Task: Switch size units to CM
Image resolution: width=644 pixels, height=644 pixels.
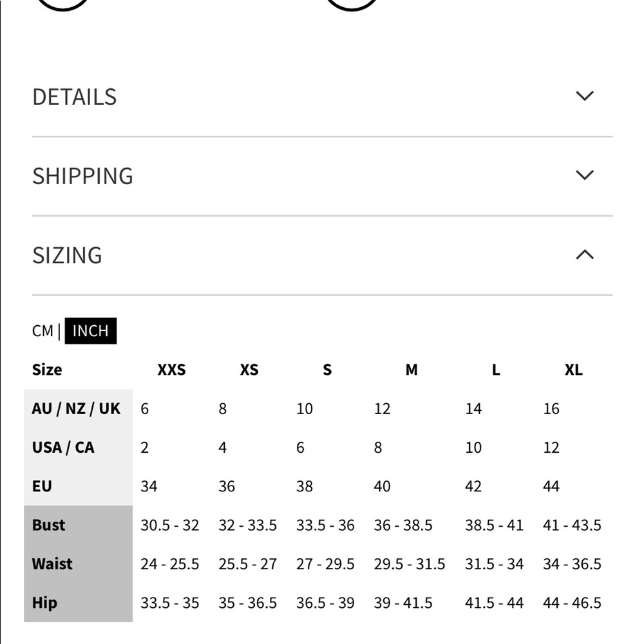Action: (43, 330)
